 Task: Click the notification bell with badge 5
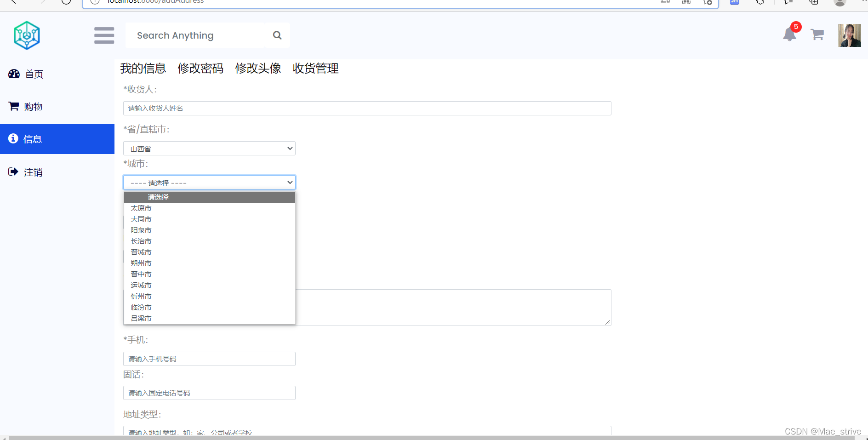click(x=790, y=34)
